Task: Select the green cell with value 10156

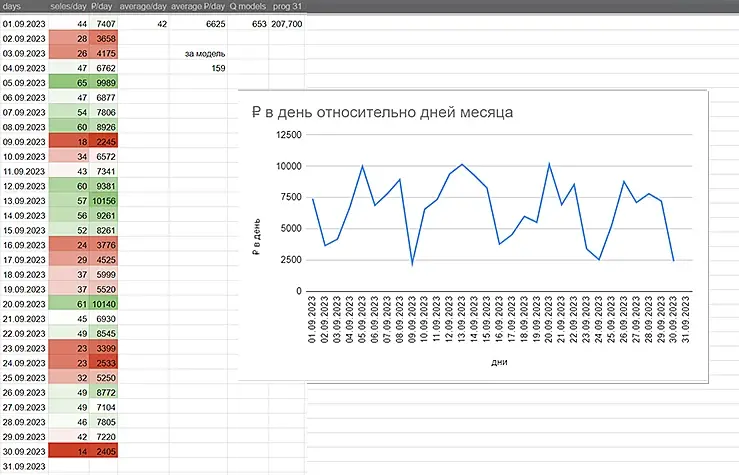Action: (x=104, y=201)
